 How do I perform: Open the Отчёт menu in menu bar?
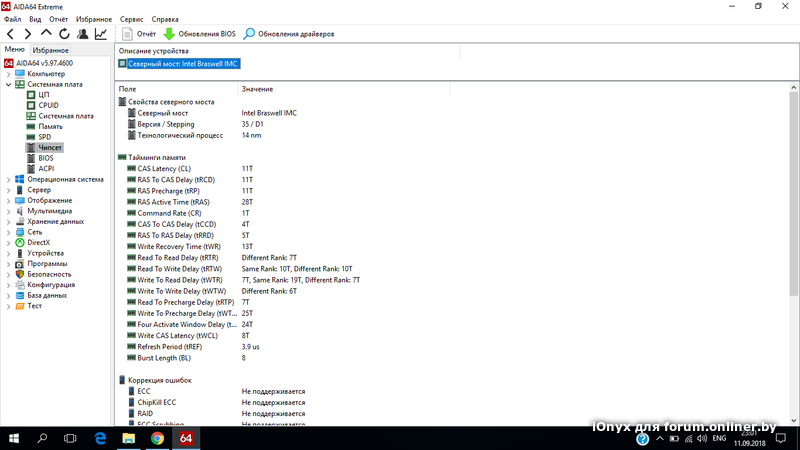[59, 19]
